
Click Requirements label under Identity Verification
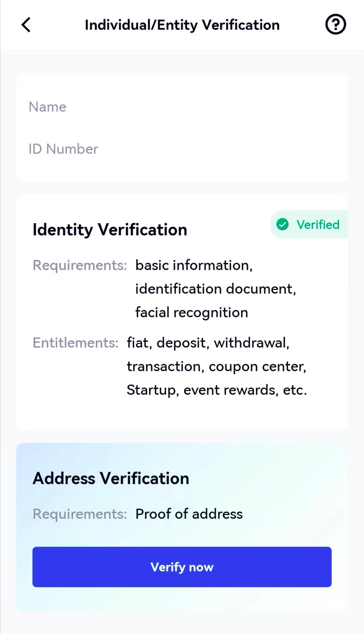[x=80, y=265]
